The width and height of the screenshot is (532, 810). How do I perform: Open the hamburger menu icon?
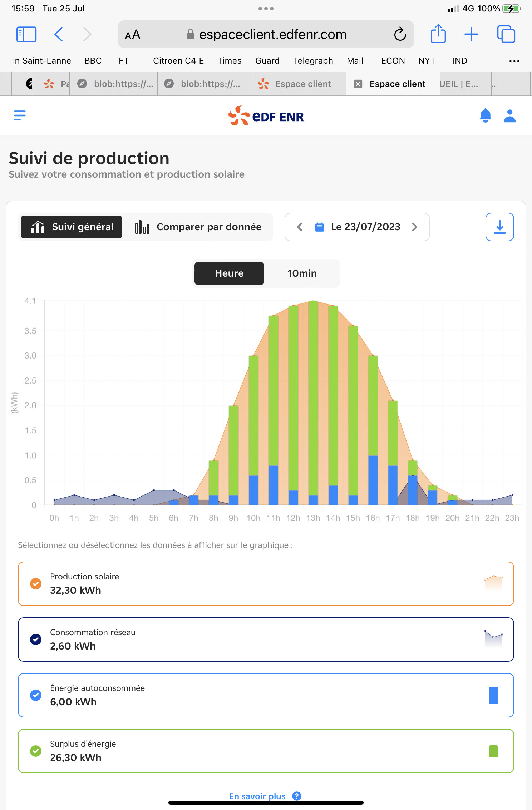click(x=20, y=115)
